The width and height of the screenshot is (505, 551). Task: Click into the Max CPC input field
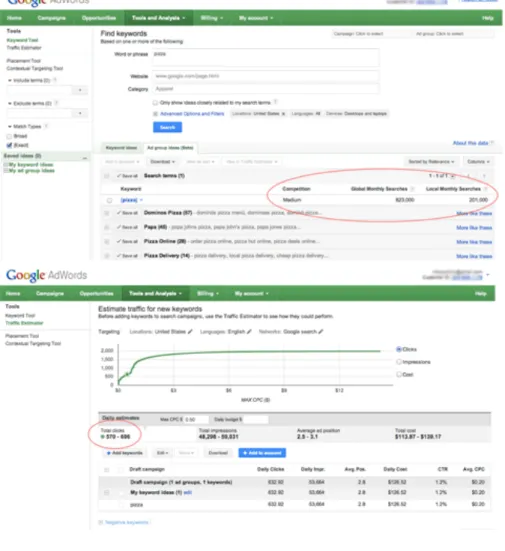point(196,420)
